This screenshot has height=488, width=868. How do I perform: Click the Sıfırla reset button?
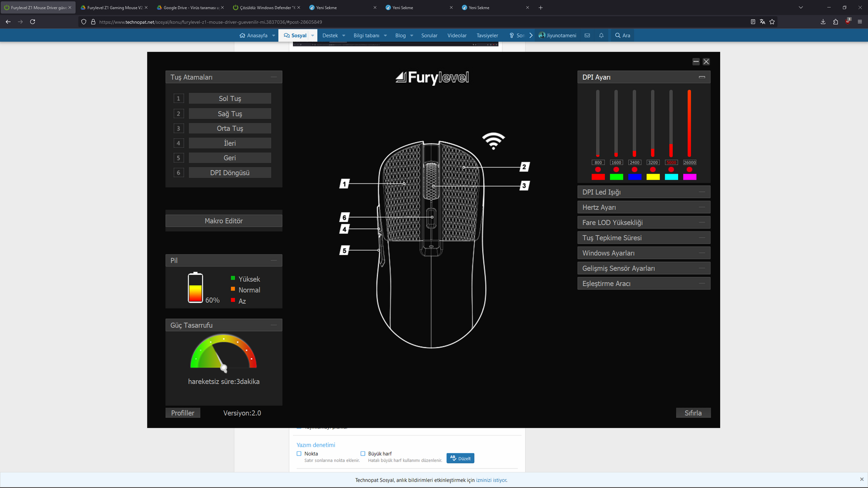click(x=693, y=413)
